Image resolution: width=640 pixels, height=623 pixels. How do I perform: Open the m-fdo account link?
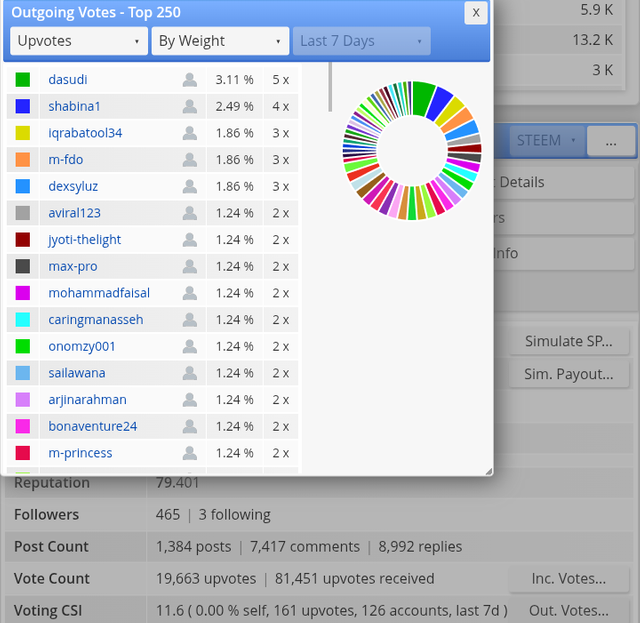[x=66, y=160]
